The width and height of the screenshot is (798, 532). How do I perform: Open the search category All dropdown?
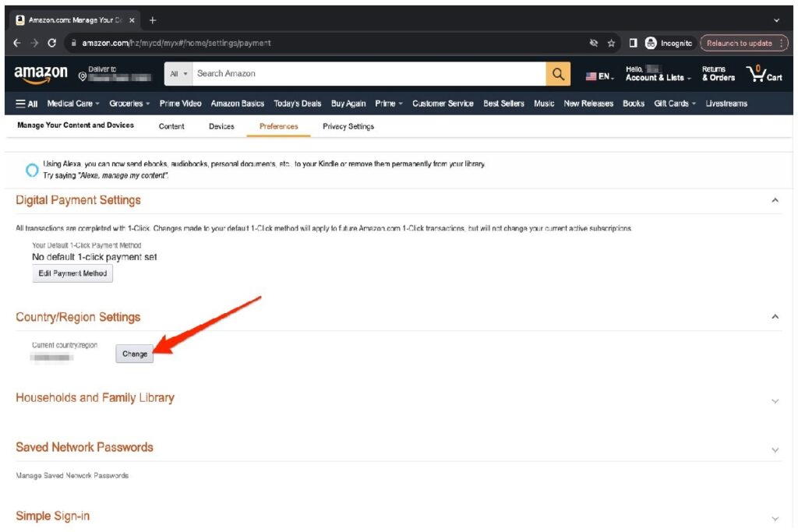(178, 74)
